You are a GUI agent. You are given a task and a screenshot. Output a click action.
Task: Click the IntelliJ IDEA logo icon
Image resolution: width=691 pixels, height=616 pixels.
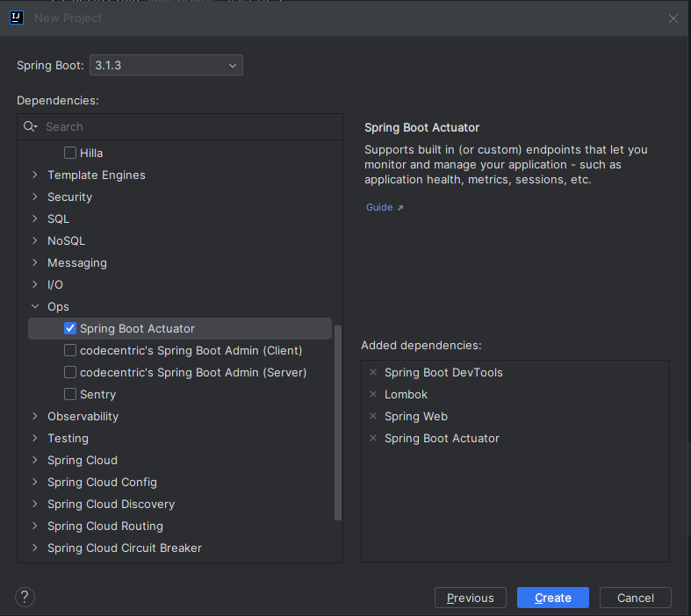[17, 18]
